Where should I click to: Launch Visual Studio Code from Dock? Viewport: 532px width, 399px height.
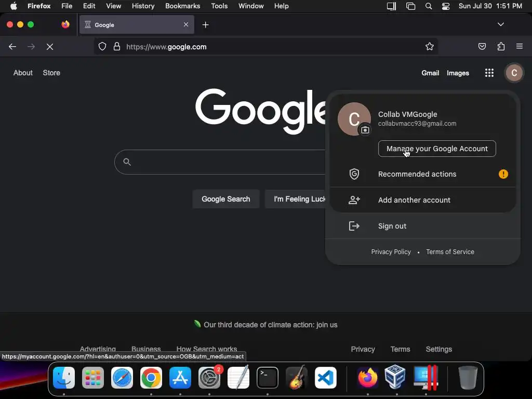[x=326, y=378]
